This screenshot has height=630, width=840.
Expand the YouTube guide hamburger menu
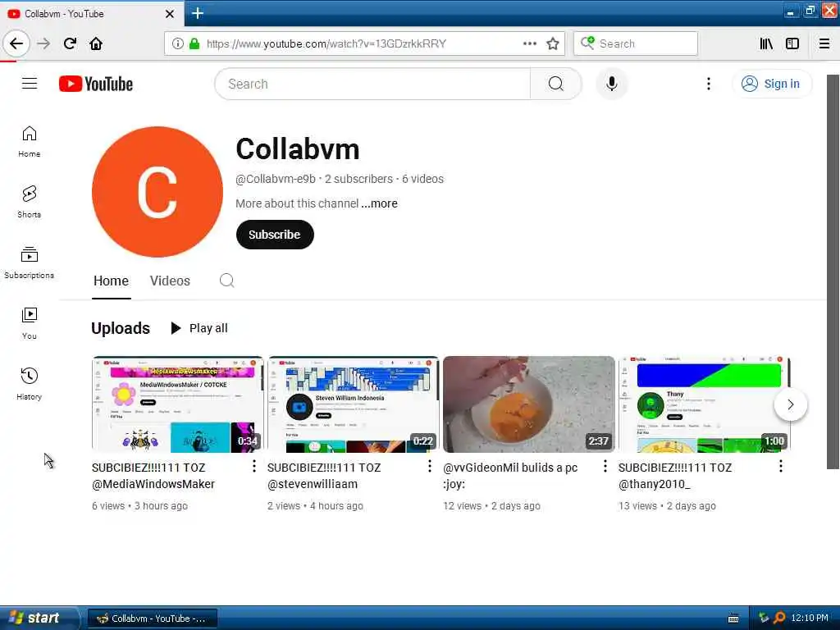coord(30,84)
